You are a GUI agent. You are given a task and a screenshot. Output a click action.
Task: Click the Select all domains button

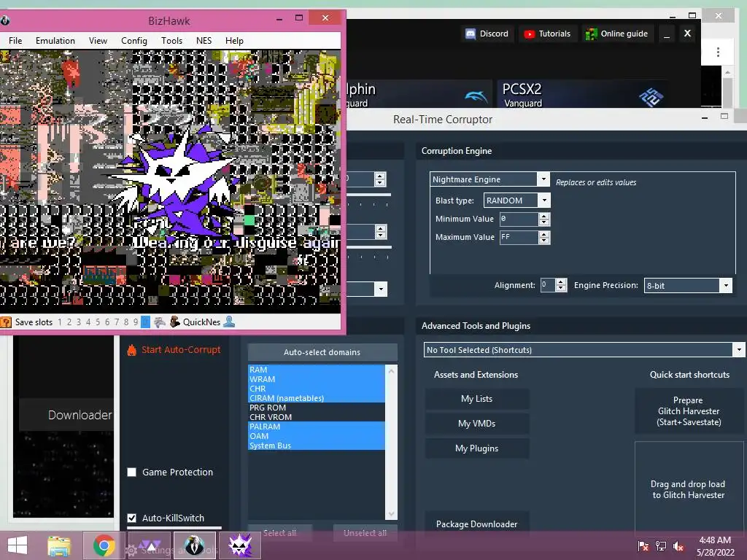(x=279, y=533)
